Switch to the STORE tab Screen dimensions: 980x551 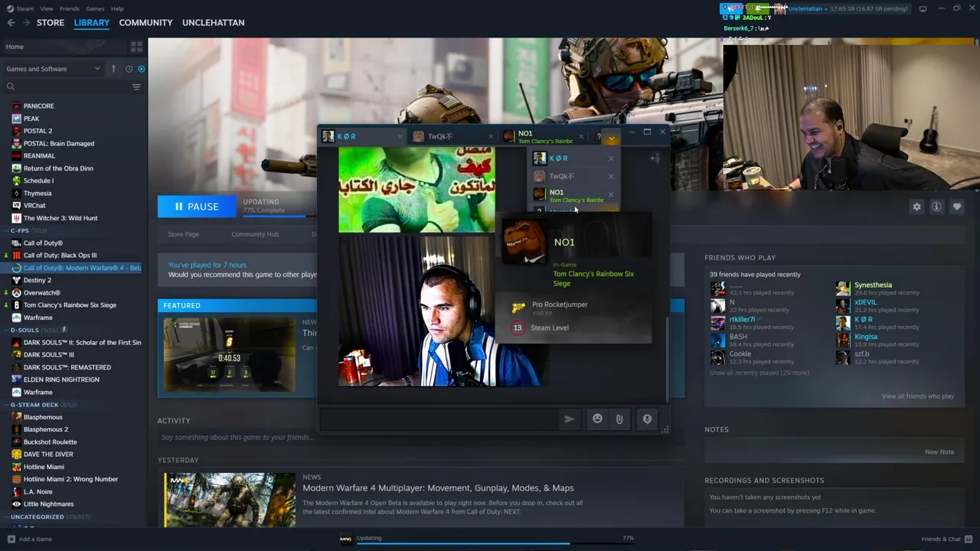(x=51, y=23)
